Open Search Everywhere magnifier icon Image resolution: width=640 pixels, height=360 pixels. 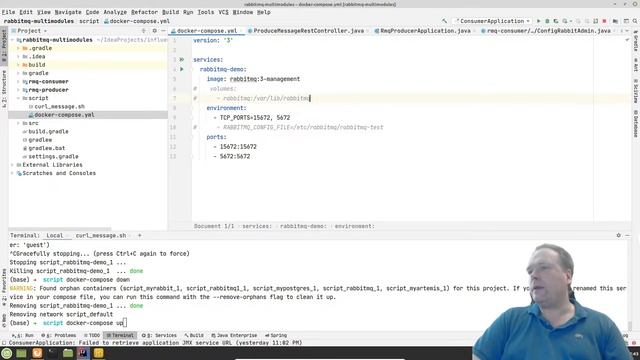tap(635, 21)
